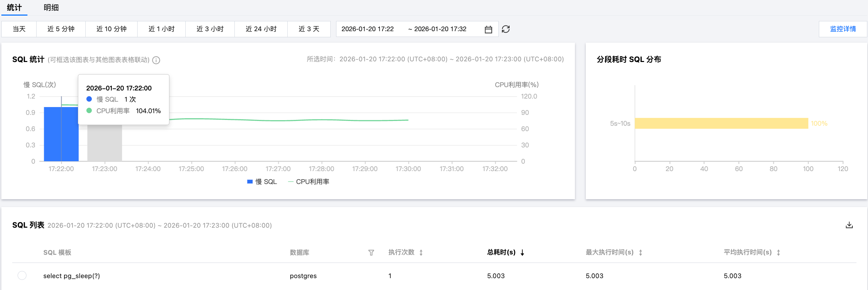868x290 pixels.
Task: Download the SQL list with export icon
Action: [849, 225]
